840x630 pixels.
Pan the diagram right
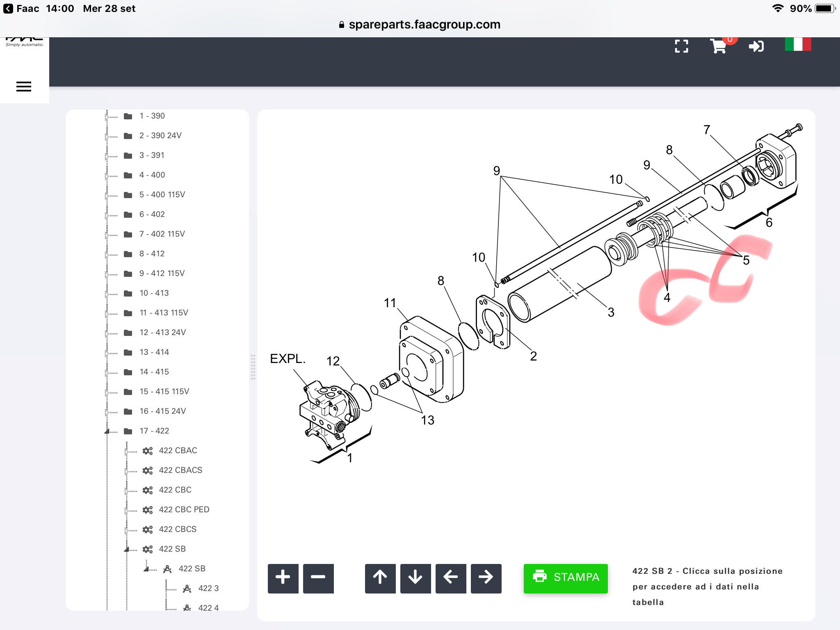tap(486, 578)
